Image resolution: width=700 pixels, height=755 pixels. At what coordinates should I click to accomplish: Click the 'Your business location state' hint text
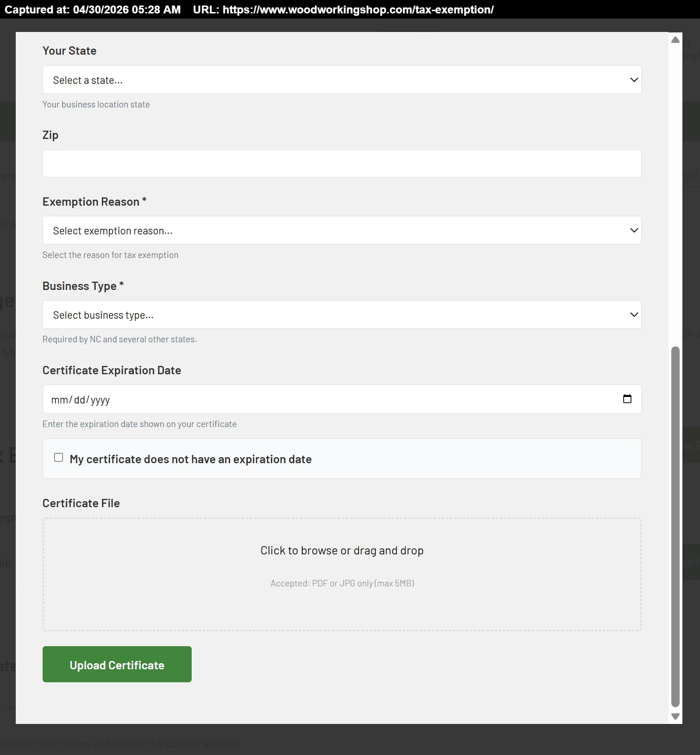click(x=96, y=105)
